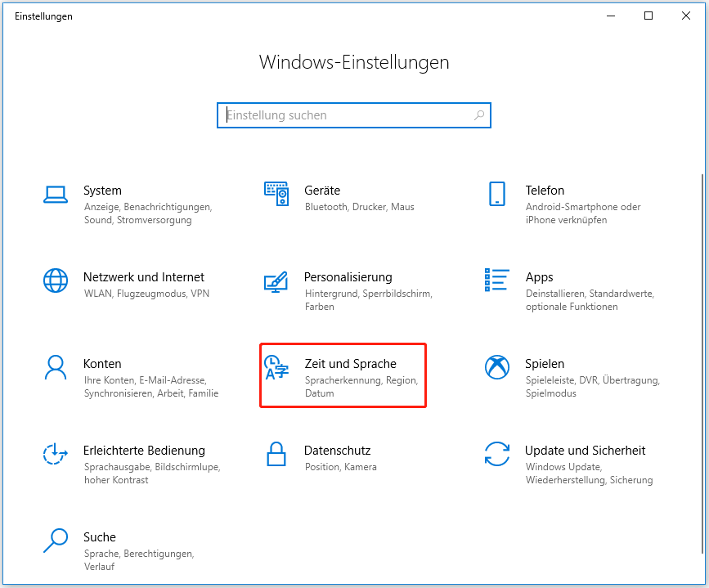The width and height of the screenshot is (709, 588).
Task: Click the Suche magnifying glass icon
Action: [x=55, y=541]
